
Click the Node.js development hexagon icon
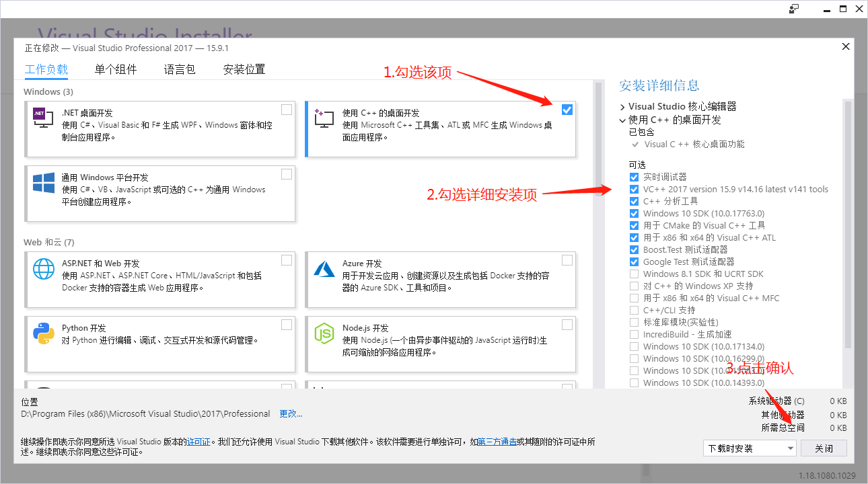(324, 333)
